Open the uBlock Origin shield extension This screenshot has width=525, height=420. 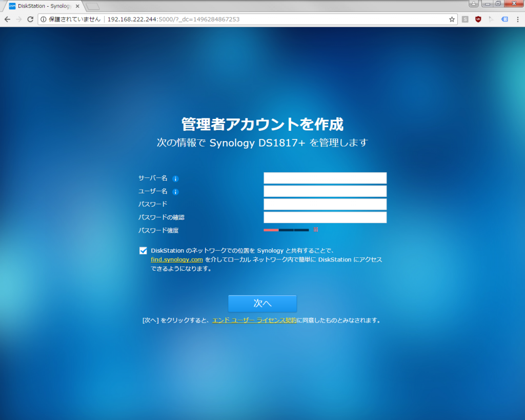pos(478,19)
